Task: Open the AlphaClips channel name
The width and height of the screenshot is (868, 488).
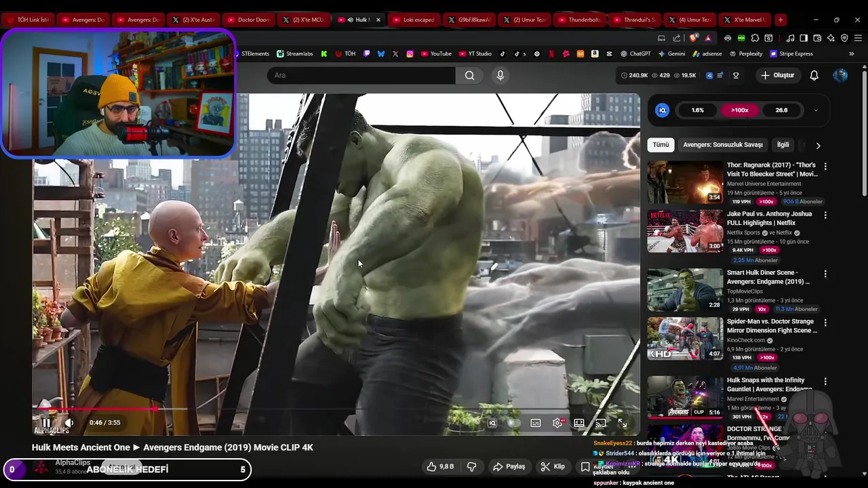Action: (x=73, y=462)
